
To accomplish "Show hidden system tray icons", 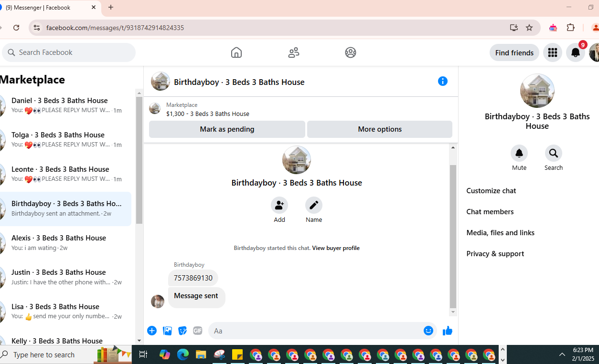I will pos(562,354).
